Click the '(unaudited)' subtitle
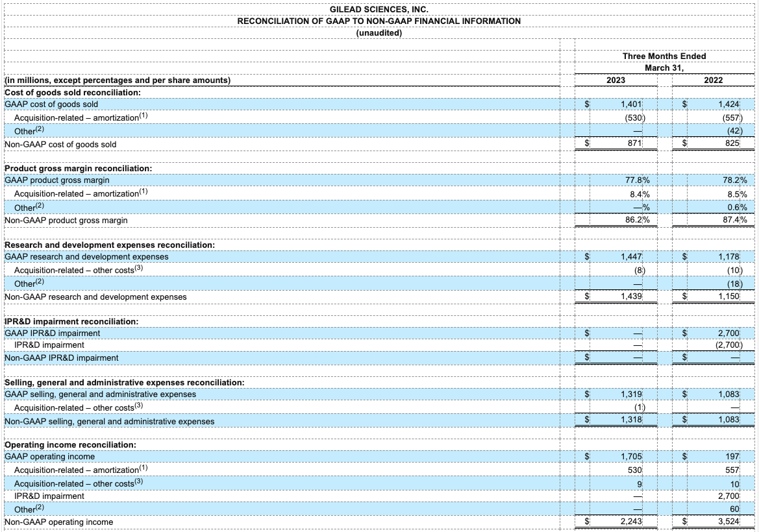 tap(379, 33)
